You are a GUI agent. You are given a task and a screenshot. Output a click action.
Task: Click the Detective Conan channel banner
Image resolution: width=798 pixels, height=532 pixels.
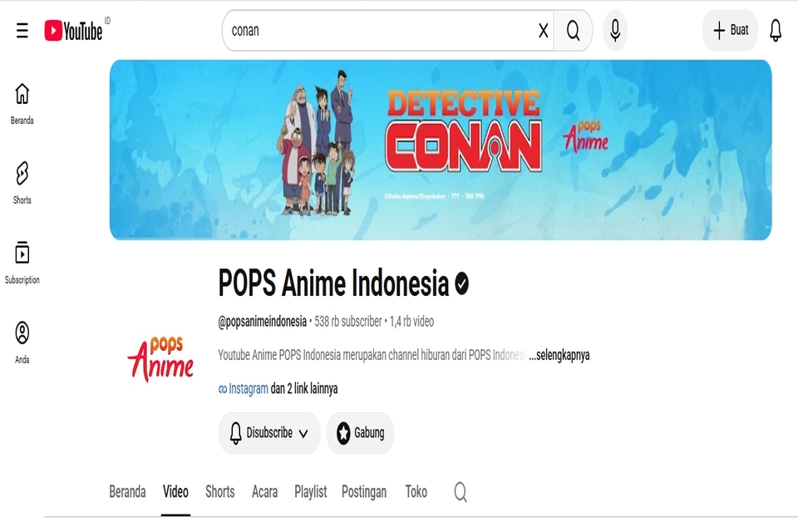pyautogui.click(x=441, y=150)
